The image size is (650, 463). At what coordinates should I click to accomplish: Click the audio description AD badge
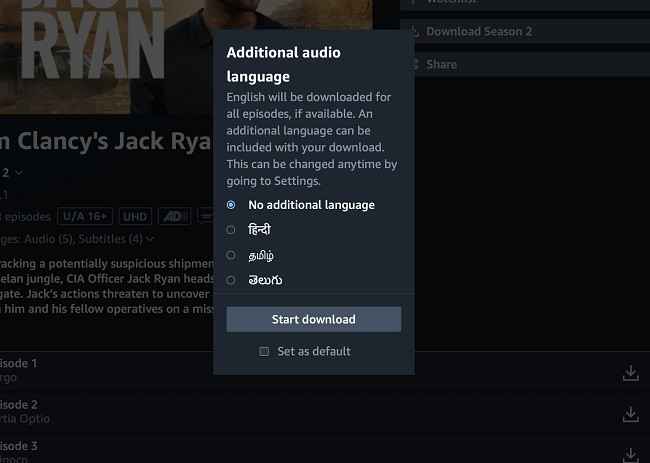(x=175, y=216)
